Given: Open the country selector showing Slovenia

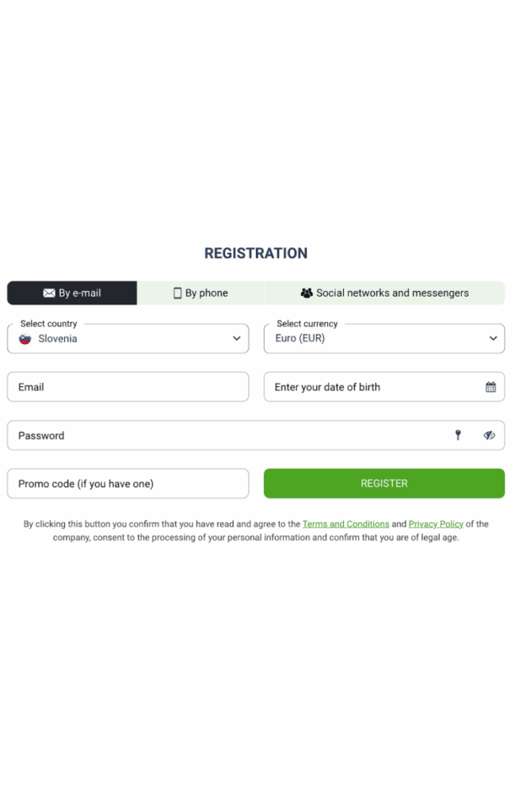Looking at the screenshot, I should [x=127, y=339].
